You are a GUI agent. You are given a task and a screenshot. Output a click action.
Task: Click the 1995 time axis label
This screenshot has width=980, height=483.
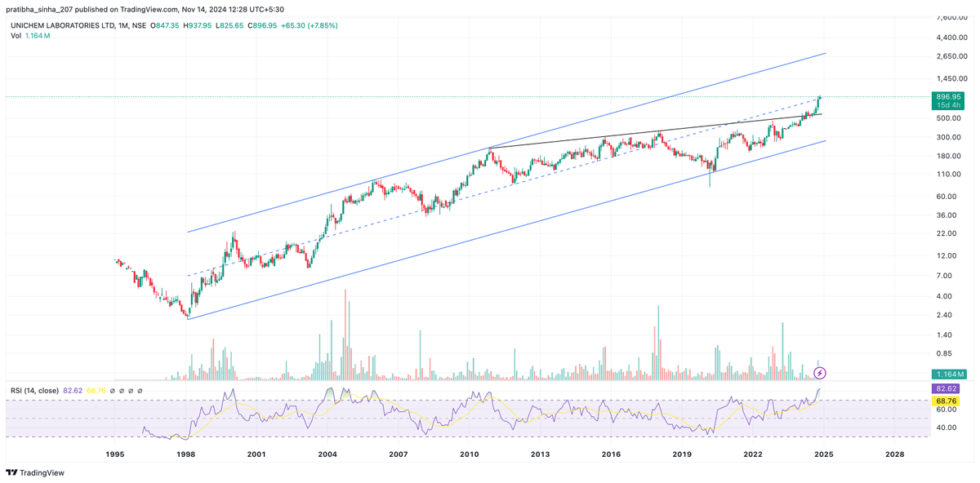click(x=114, y=454)
